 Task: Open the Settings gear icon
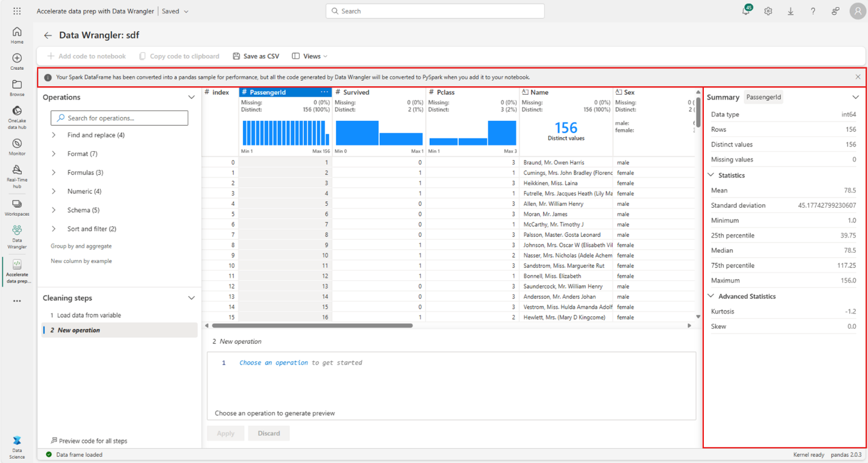point(768,11)
